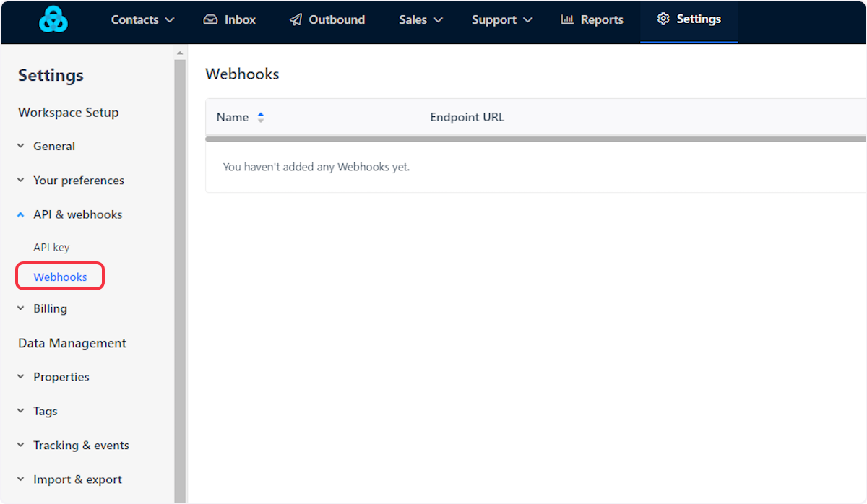Click the Settings sidebar heading
The image size is (867, 504).
(51, 75)
